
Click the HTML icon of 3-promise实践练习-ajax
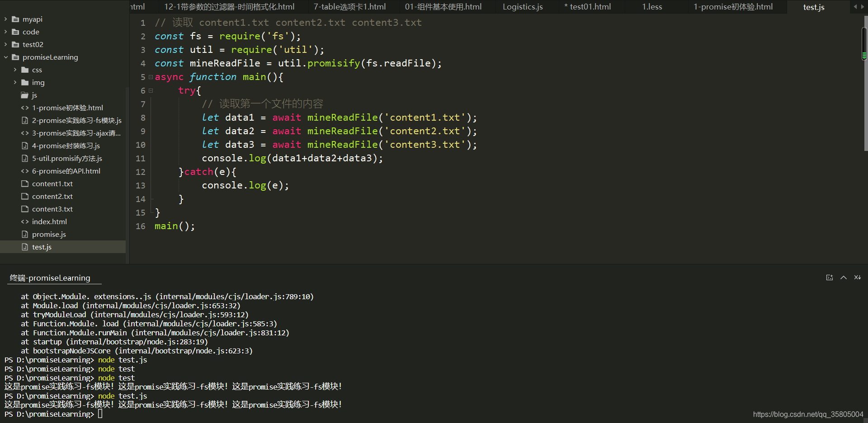coord(25,133)
